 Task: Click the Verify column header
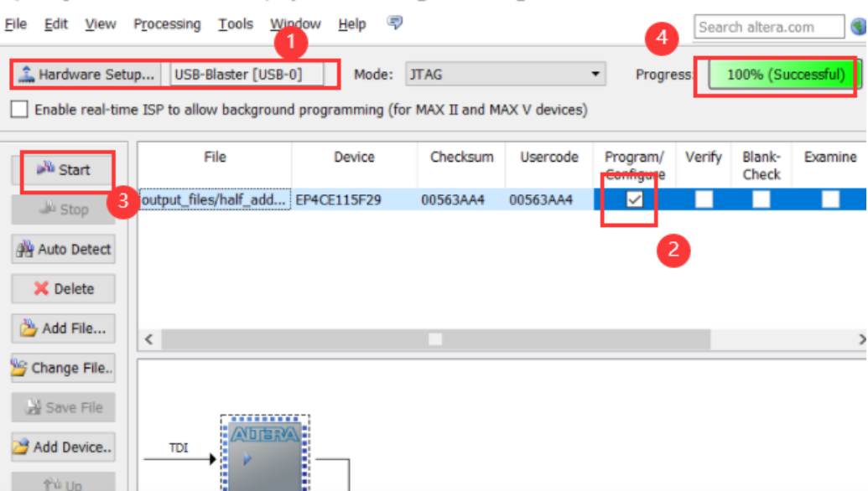click(704, 165)
